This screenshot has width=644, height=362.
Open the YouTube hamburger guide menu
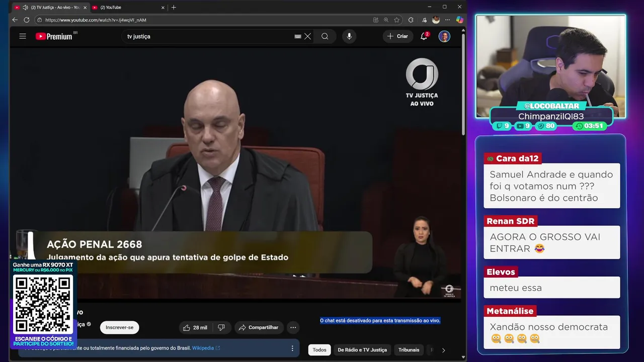23,36
